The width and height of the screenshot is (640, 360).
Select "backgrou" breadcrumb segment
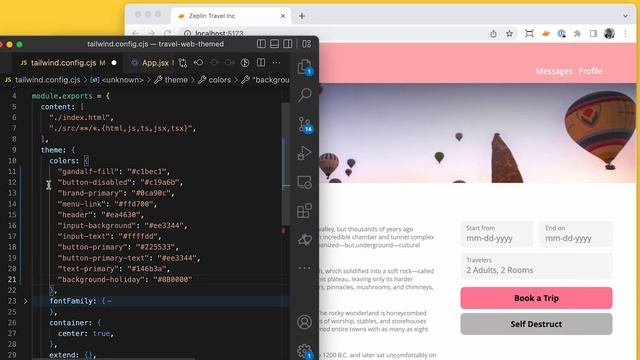(x=266, y=80)
